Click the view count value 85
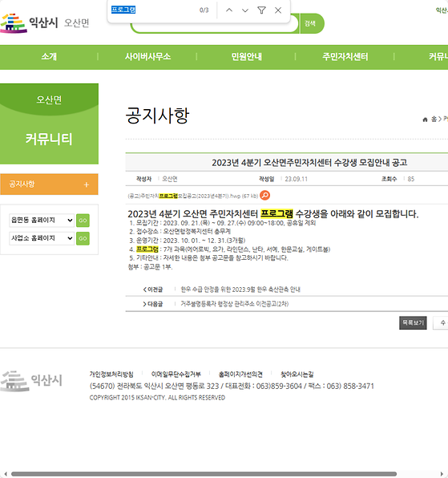Image resolution: width=448 pixels, height=478 pixels. (x=411, y=179)
